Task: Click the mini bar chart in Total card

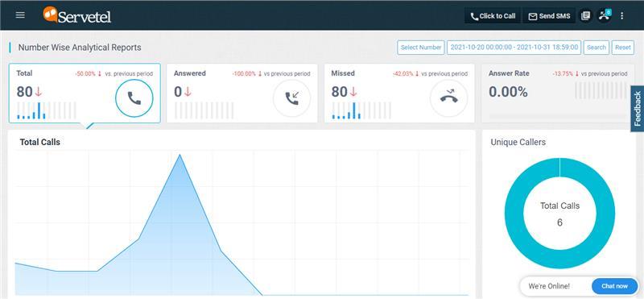Action: coord(47,110)
